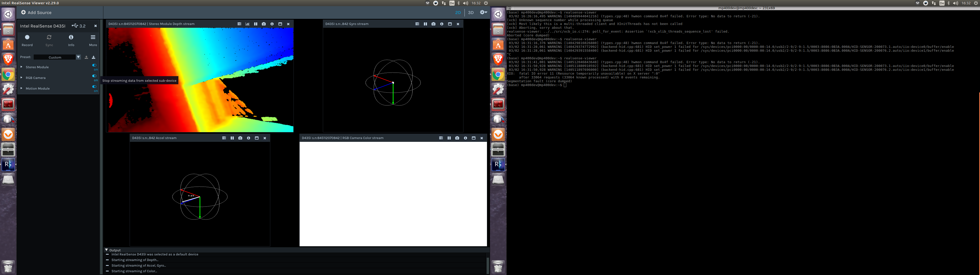Open the More options hamburger menu
Image resolution: width=980 pixels, height=275 pixels.
coord(92,38)
